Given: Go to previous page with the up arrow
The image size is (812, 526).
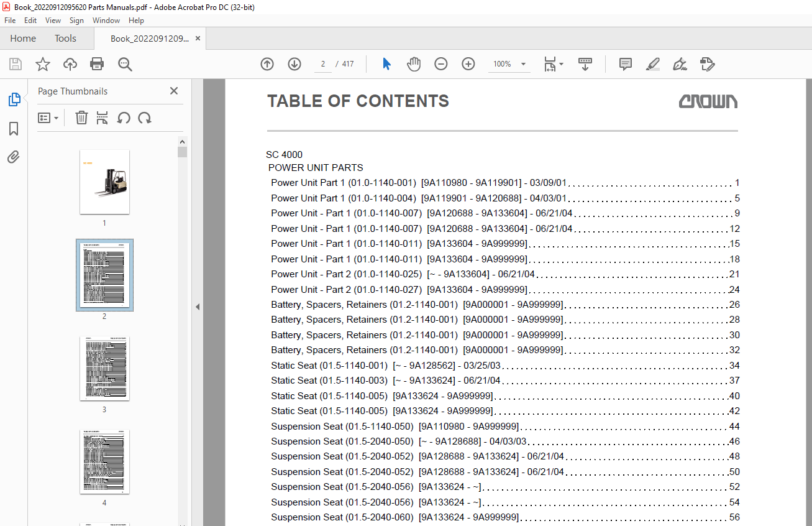Looking at the screenshot, I should click(267, 64).
